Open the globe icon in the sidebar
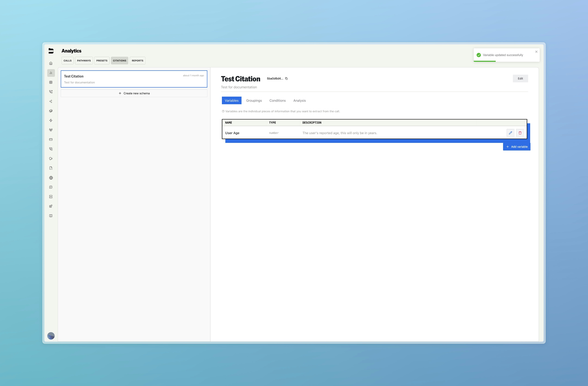This screenshot has height=386, width=588. 51,178
